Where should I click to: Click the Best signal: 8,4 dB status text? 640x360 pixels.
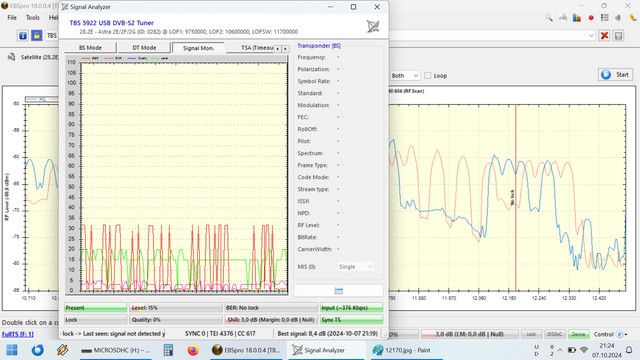(327, 333)
